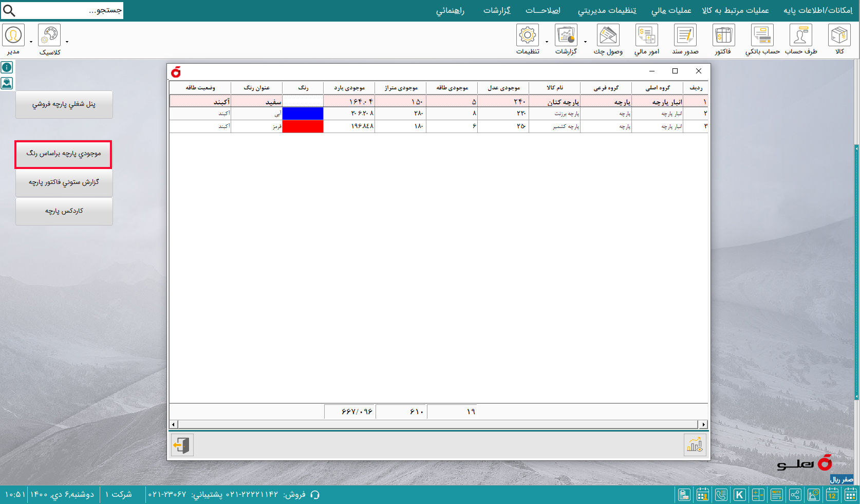Open the راهنمائي help menu
Viewport: 860px width, 504px height.
(x=450, y=11)
